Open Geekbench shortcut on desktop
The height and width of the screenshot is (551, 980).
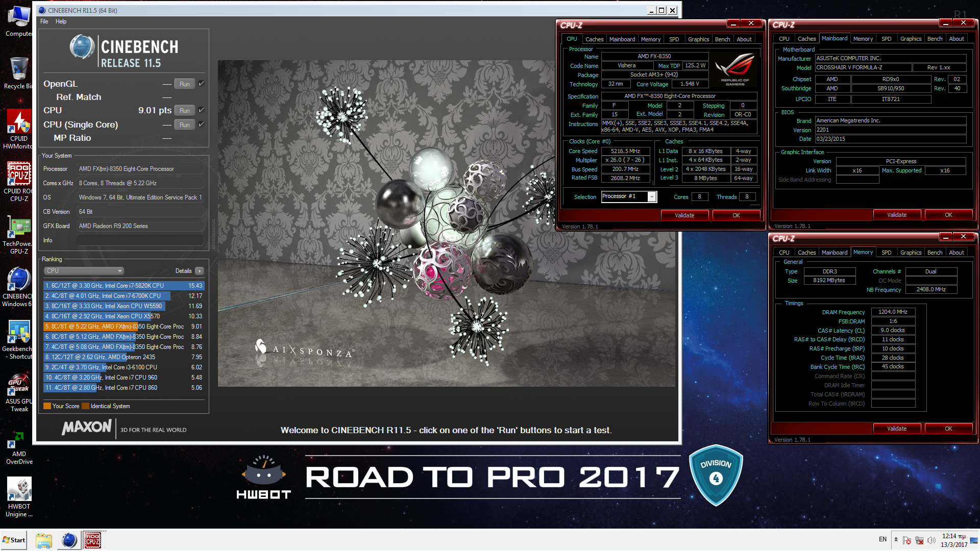pos(18,340)
